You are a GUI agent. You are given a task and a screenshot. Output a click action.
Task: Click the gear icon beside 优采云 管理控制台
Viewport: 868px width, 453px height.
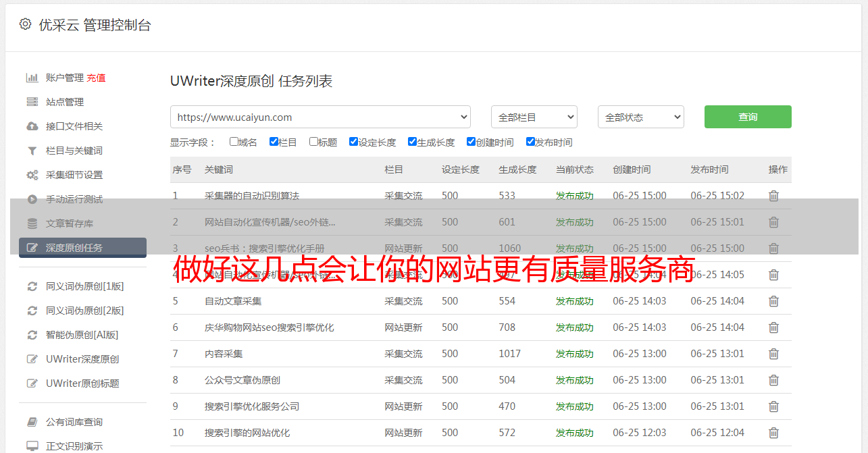(x=25, y=24)
